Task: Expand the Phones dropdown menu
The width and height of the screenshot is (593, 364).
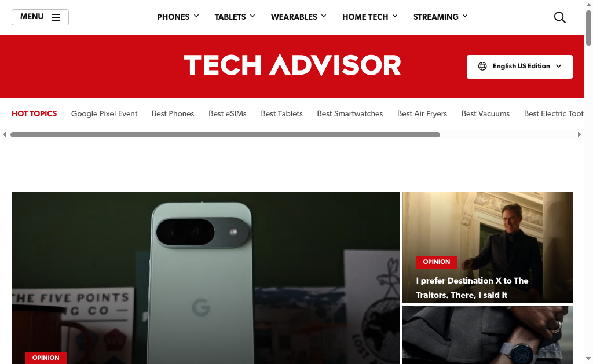Action: click(178, 17)
